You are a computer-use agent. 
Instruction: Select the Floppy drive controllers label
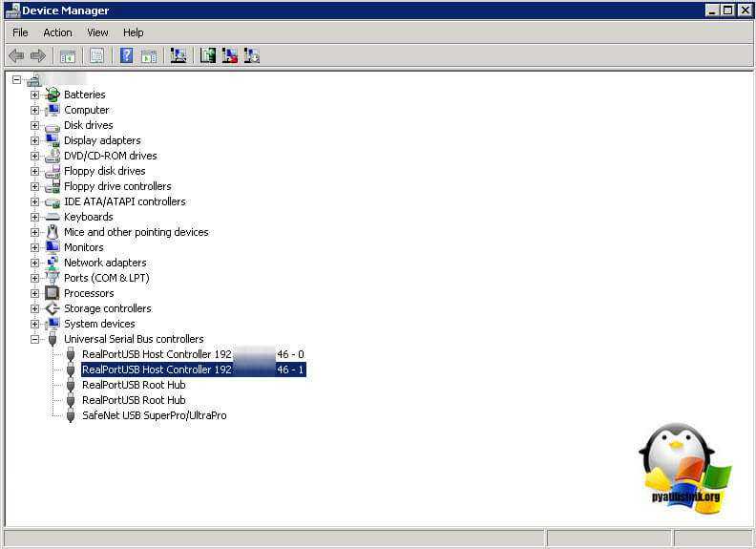pos(117,186)
